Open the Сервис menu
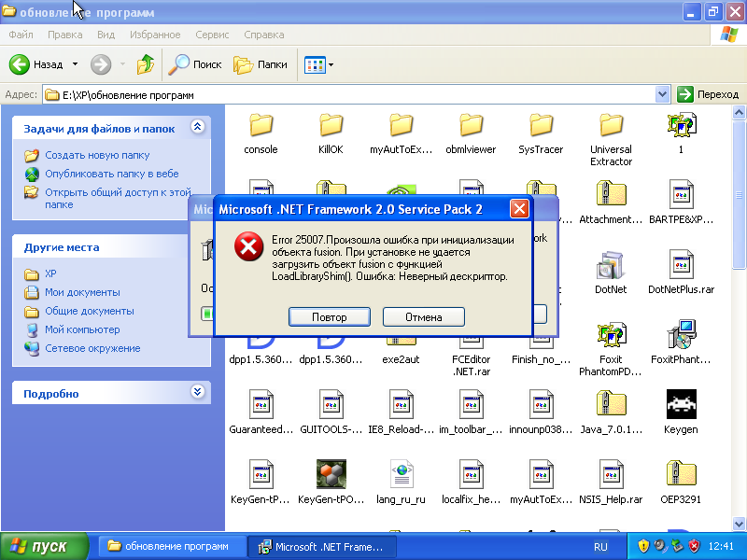 212,35
